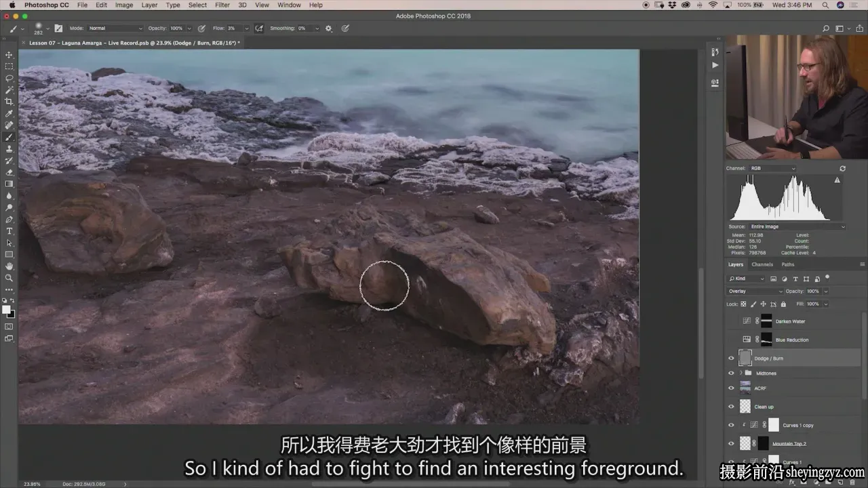
Task: Open the Window menu
Action: click(x=289, y=5)
